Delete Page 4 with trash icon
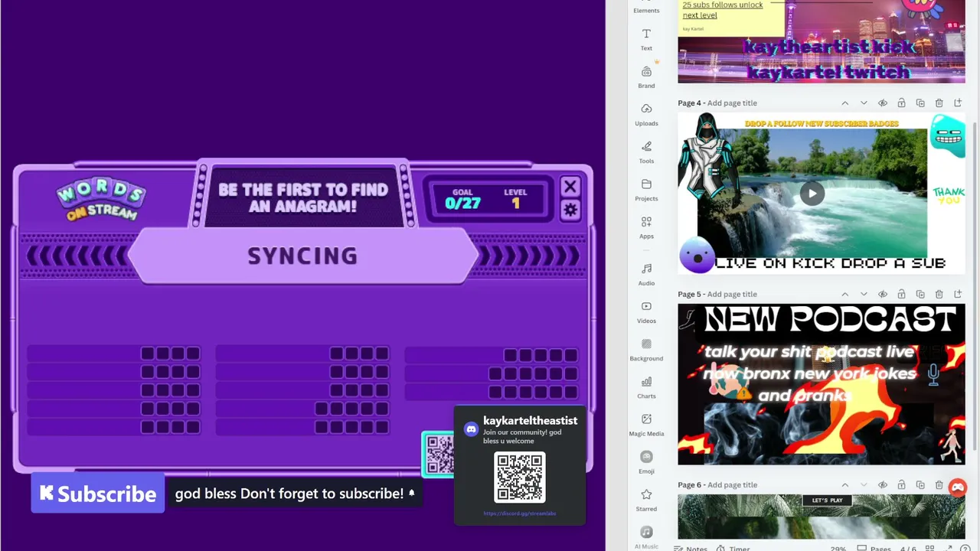 939,103
